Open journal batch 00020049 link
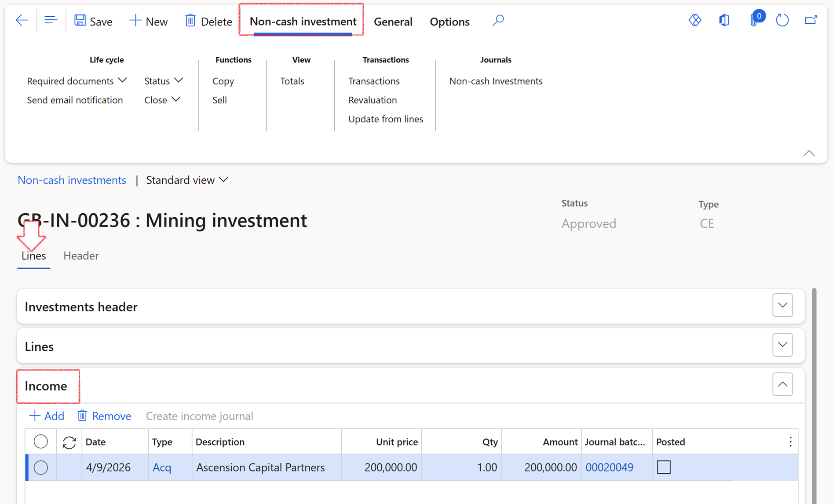The image size is (833, 504). [609, 467]
